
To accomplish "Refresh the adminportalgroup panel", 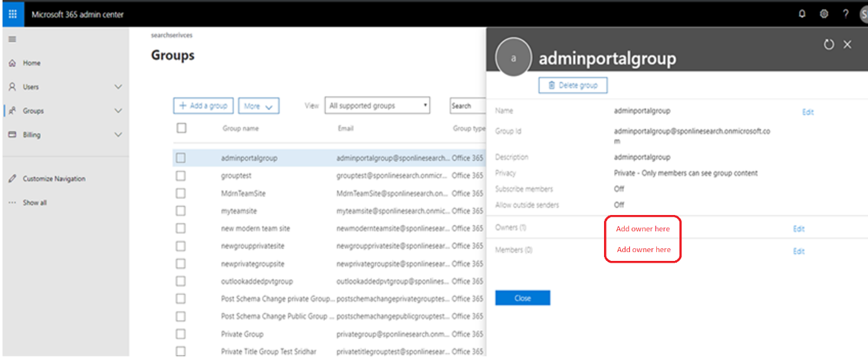I will point(829,45).
